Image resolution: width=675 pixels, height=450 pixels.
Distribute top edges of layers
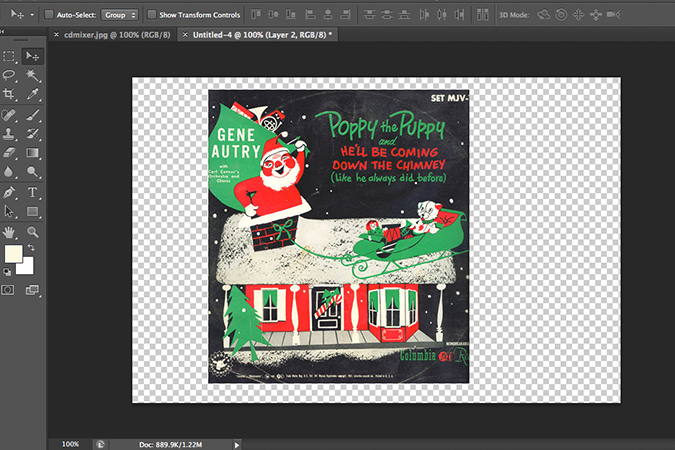[x=369, y=15]
